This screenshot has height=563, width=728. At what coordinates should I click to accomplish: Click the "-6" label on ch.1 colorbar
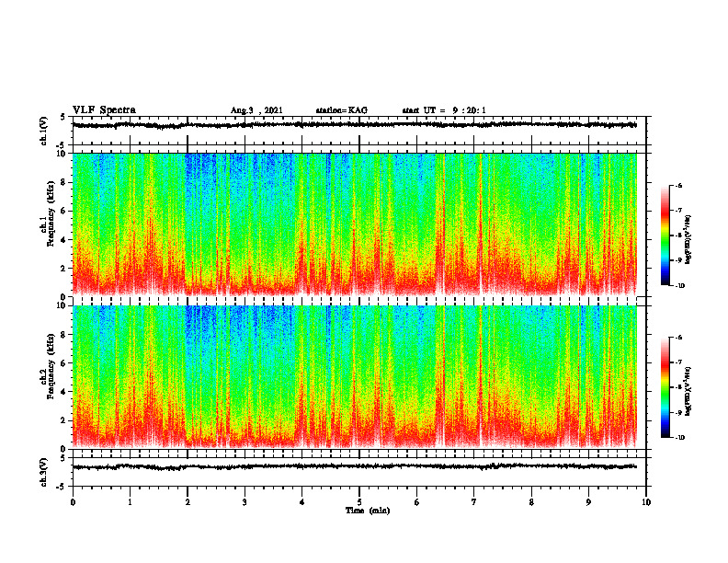pos(678,186)
